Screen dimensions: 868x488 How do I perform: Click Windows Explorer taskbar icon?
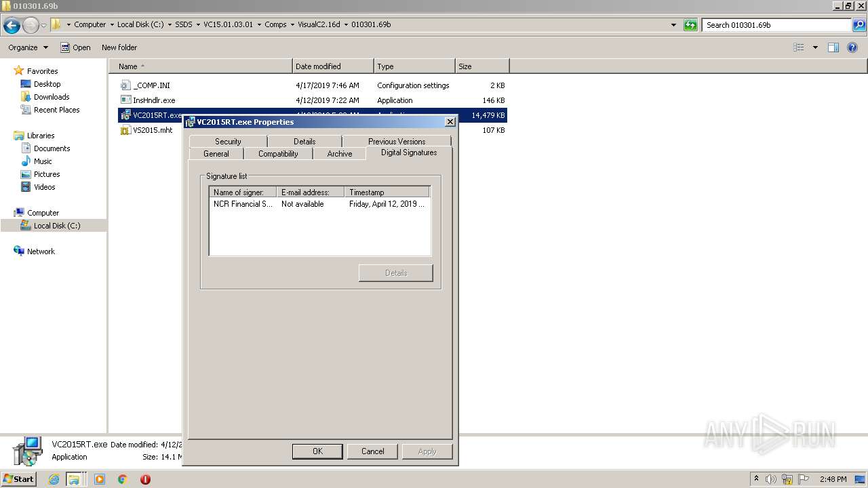click(x=73, y=479)
